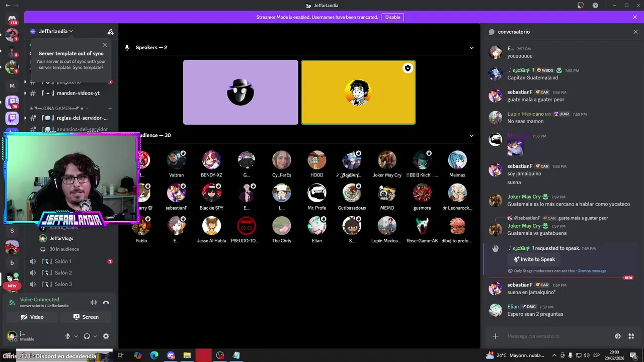Click audience member Jesse Al Habla
644x362 pixels.
click(x=211, y=229)
